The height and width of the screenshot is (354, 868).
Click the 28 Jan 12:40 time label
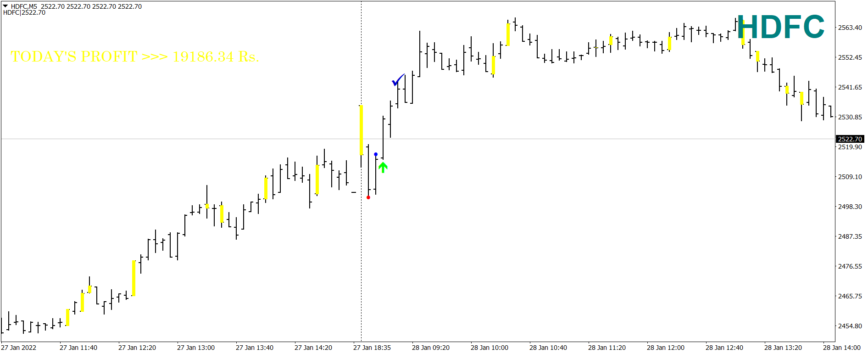point(724,348)
